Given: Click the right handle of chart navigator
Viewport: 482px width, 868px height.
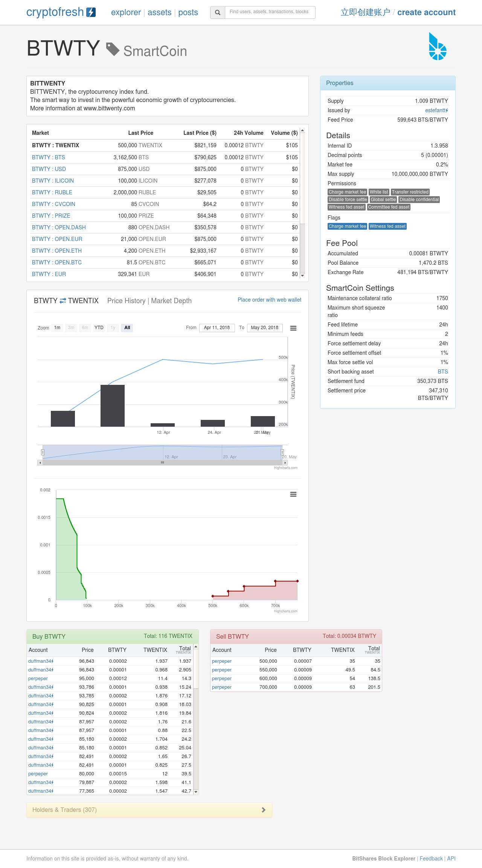Looking at the screenshot, I should tap(282, 452).
